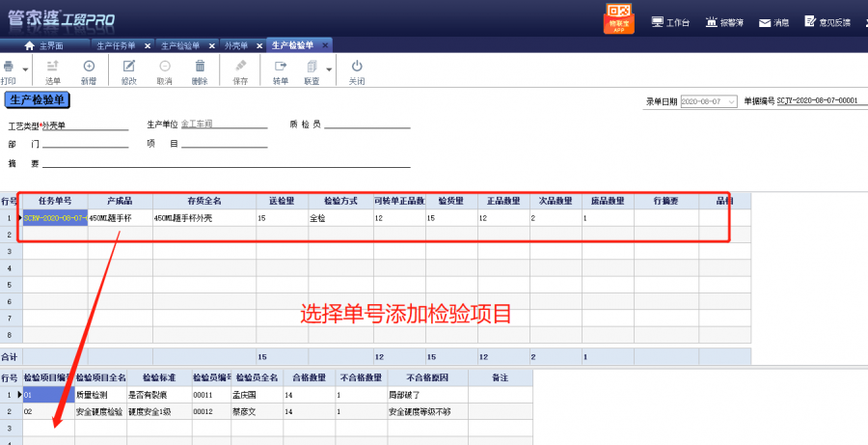Expand the 打印 dropdown arrow
Screen dimensions: 868x445
[x=25, y=70]
